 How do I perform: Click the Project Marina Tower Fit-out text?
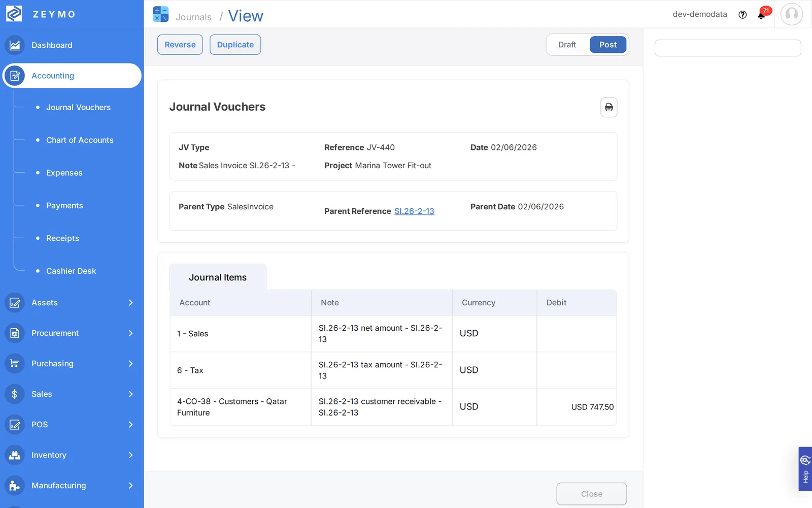point(378,166)
